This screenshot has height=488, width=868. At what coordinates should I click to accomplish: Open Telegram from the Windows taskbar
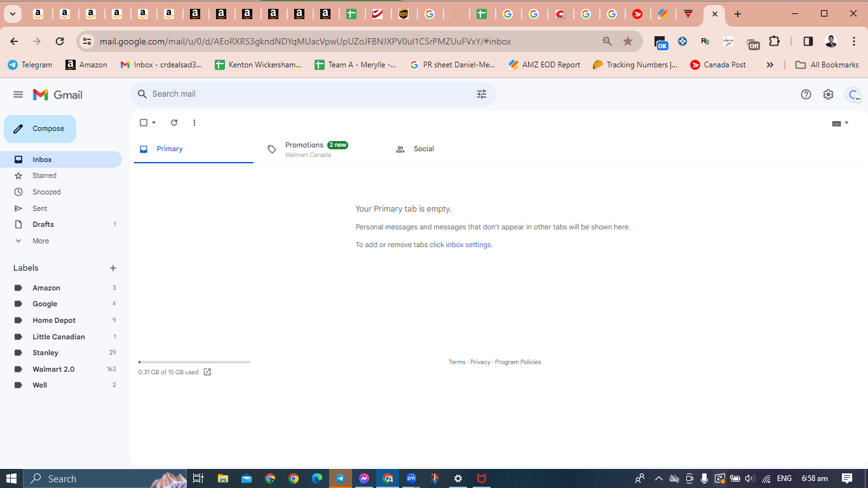pyautogui.click(x=341, y=478)
